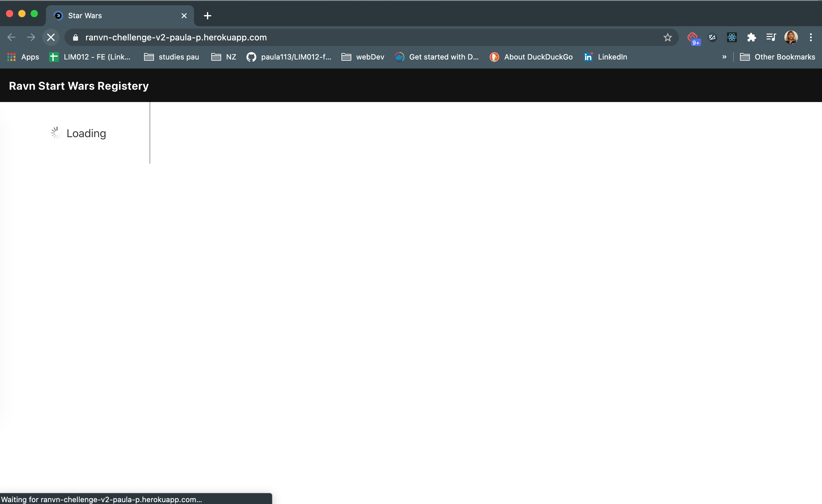The image size is (822, 504).
Task: Open a new tab
Action: pyautogui.click(x=208, y=16)
